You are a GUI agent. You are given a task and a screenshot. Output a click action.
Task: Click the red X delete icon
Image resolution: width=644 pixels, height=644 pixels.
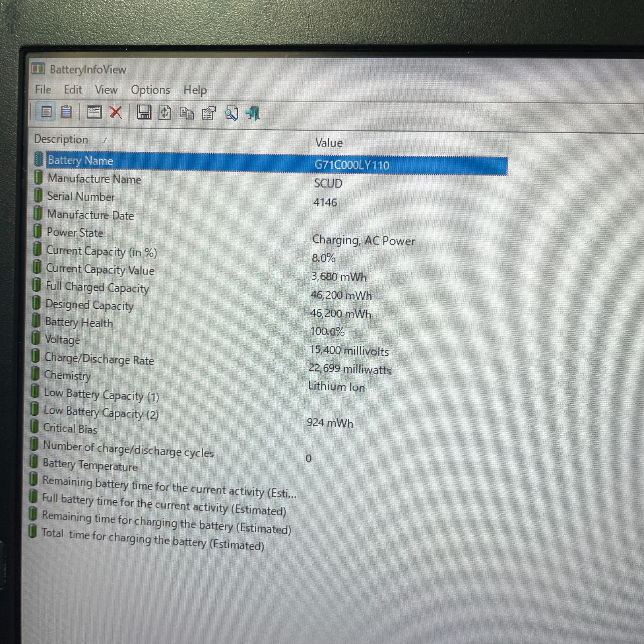[116, 112]
